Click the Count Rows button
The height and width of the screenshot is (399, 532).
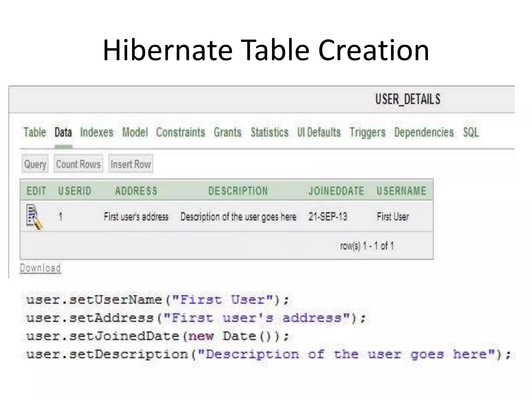click(78, 164)
